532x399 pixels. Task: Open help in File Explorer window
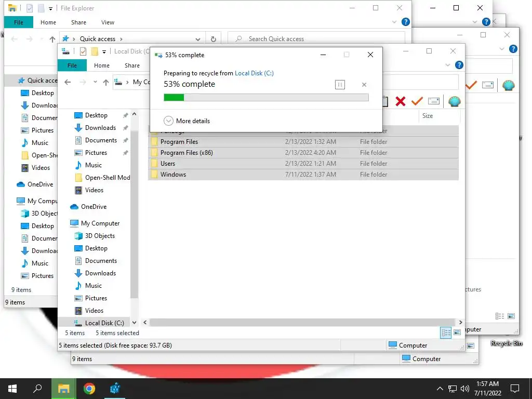point(405,22)
